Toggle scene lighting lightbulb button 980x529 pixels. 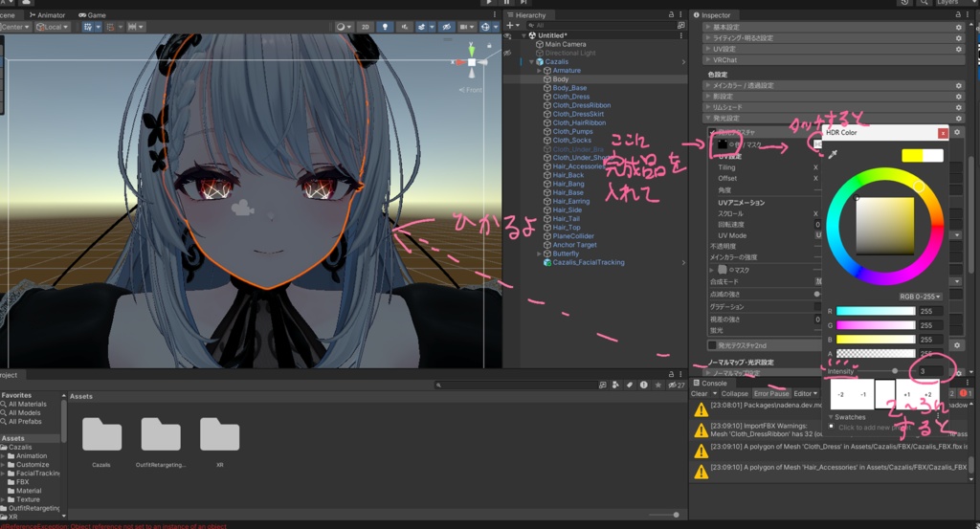click(385, 27)
